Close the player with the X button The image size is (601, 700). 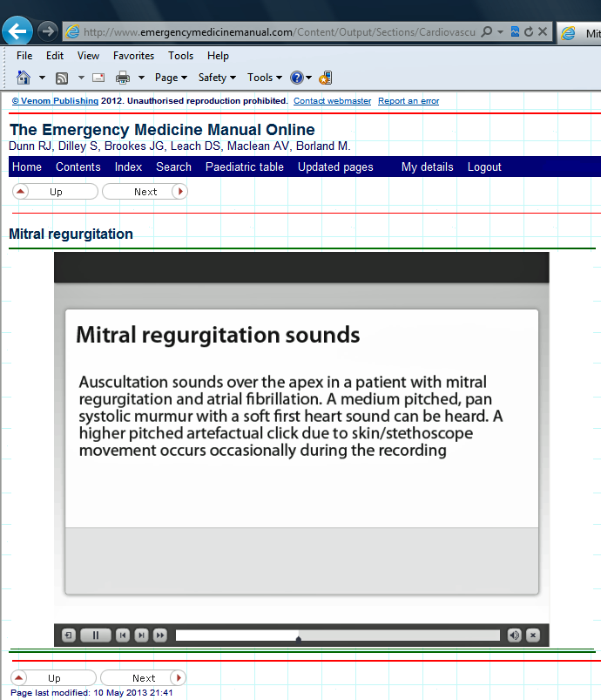(x=533, y=635)
